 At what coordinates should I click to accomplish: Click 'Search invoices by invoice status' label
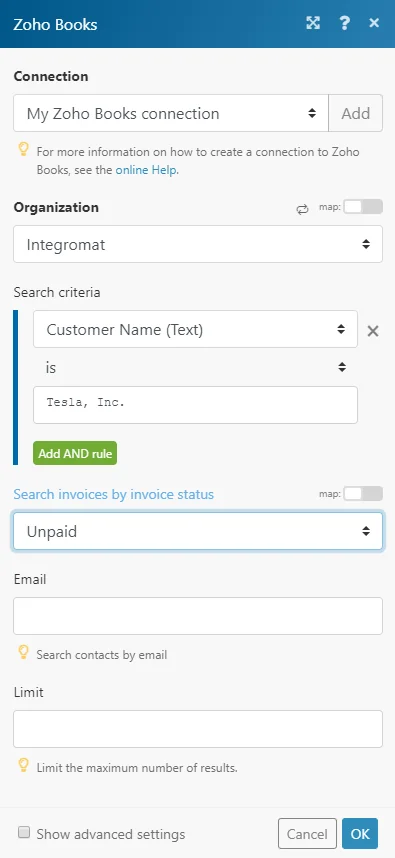point(114,494)
